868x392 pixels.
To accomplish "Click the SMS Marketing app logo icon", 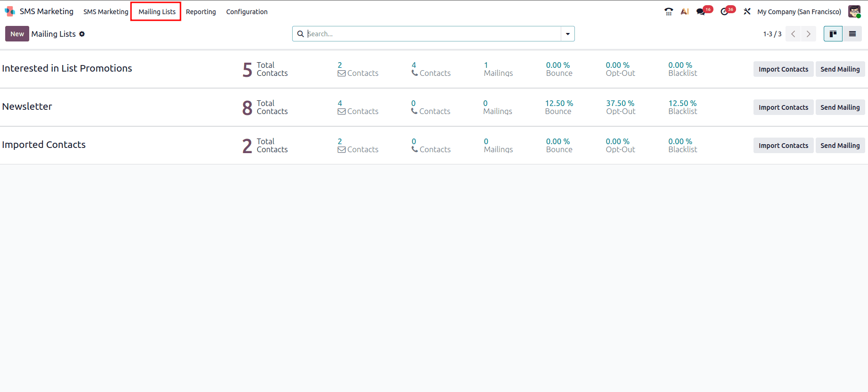I will tap(9, 11).
